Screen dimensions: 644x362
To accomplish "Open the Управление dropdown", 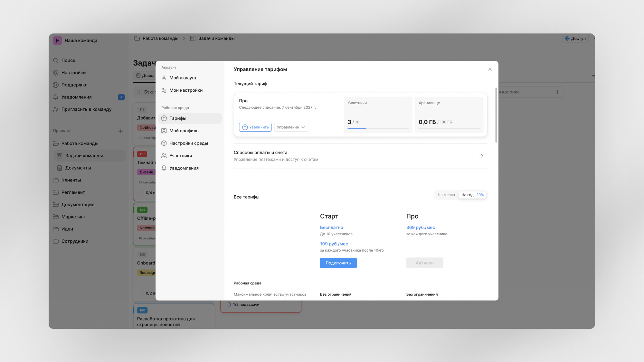I will pos(291,127).
